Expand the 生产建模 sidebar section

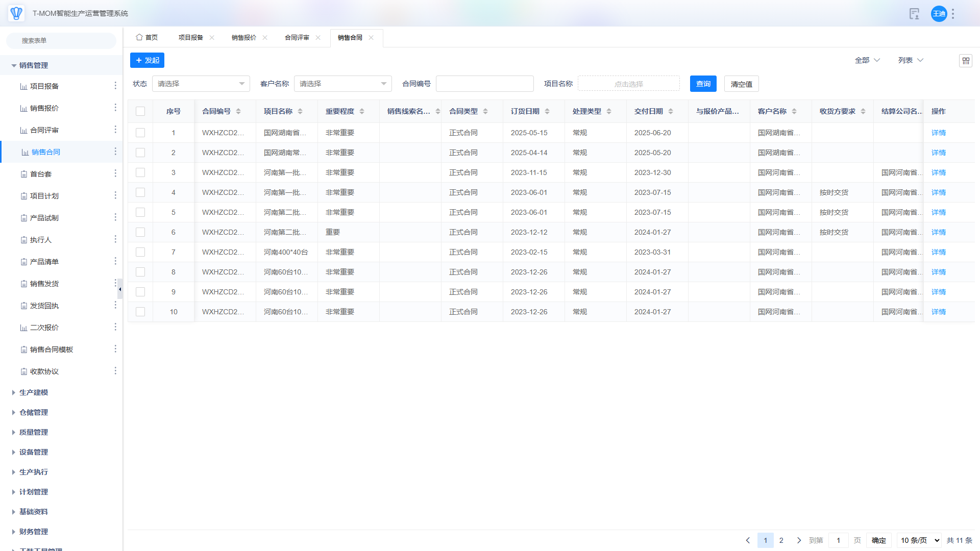34,392
